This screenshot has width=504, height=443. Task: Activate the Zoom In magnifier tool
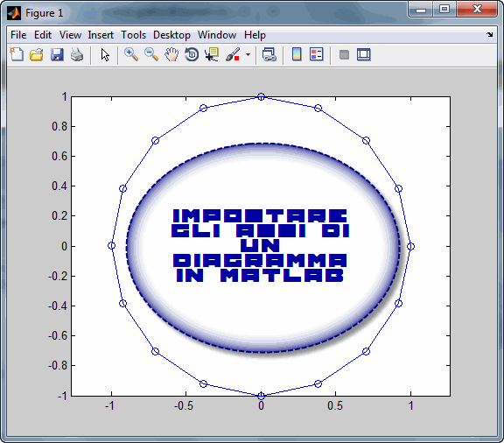coord(131,54)
